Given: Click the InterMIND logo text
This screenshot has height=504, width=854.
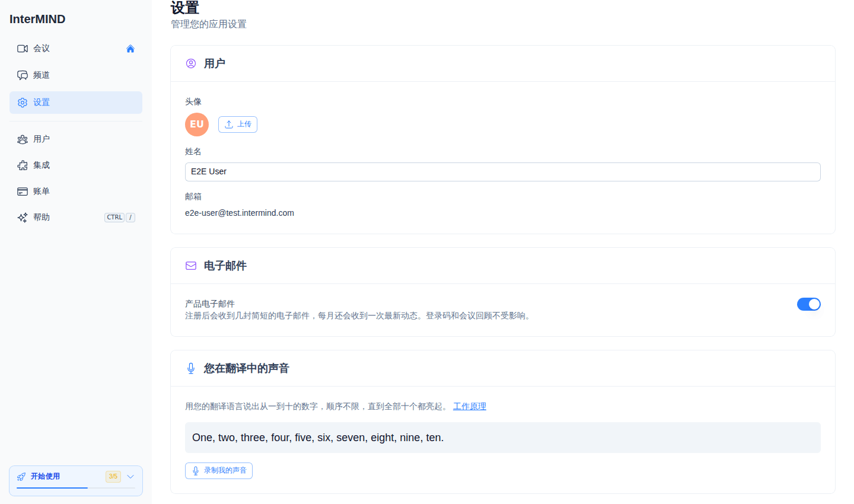Looking at the screenshot, I should pyautogui.click(x=37, y=19).
